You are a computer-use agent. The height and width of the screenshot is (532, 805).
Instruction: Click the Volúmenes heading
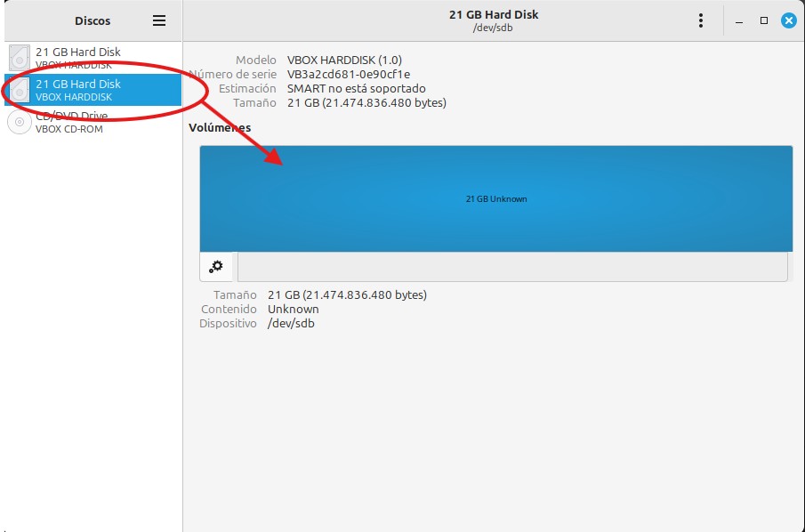coord(220,127)
